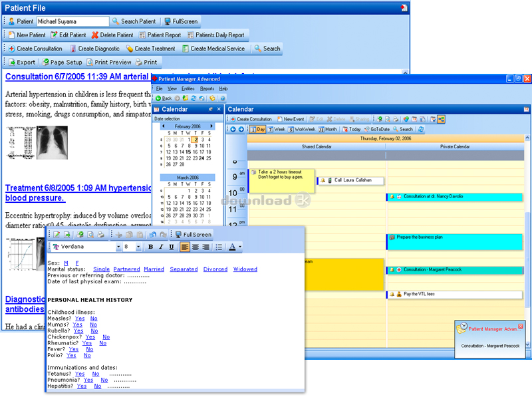
Task: Click No link for Chickenpox
Action: [106, 337]
